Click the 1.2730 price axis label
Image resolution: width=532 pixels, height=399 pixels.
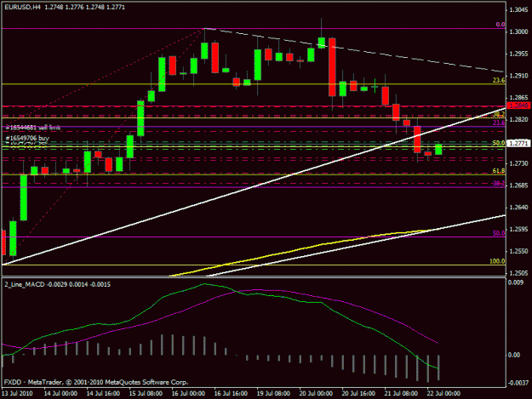[518, 163]
